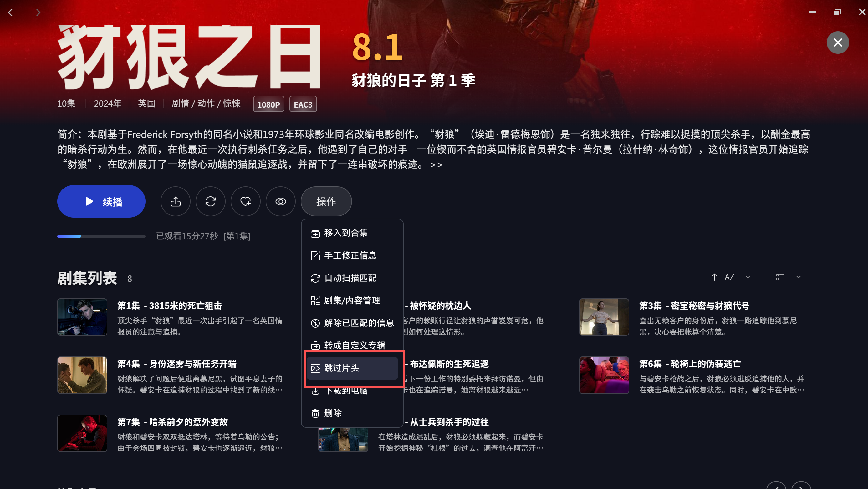
Task: Add to favorites with heart icon
Action: coord(245,201)
